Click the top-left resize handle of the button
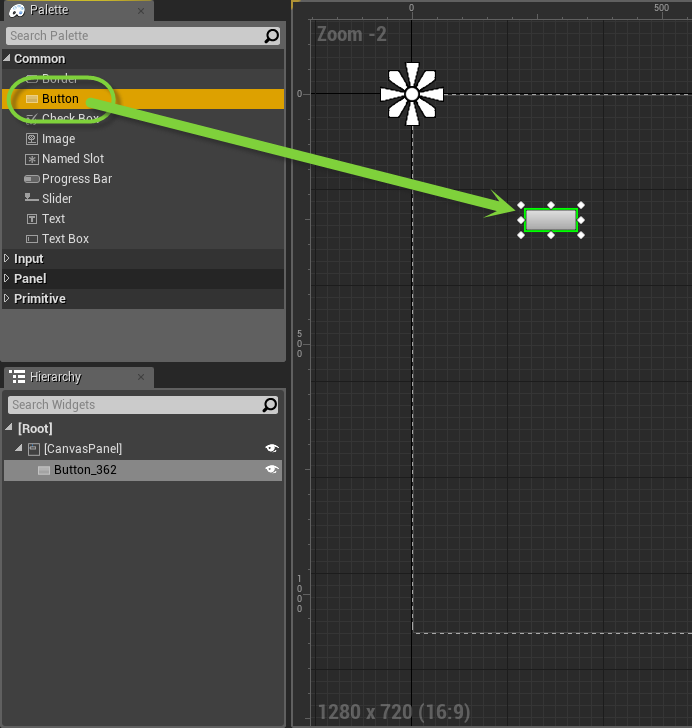Viewport: 692px width, 728px height. (521, 205)
